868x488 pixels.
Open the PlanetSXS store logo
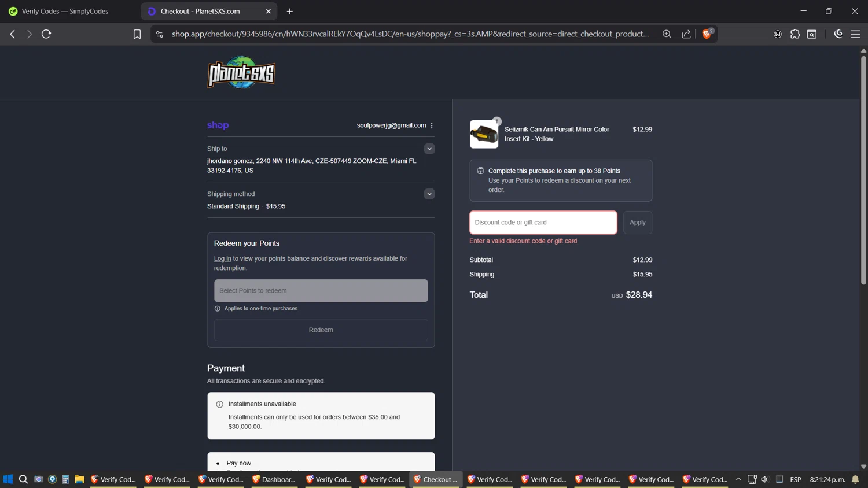pyautogui.click(x=241, y=72)
